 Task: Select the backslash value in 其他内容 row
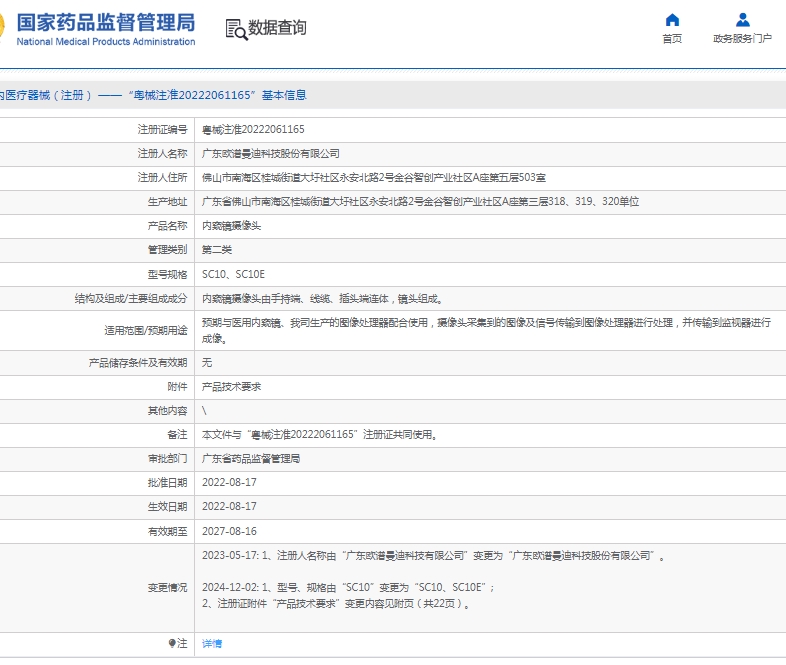pyautogui.click(x=204, y=410)
